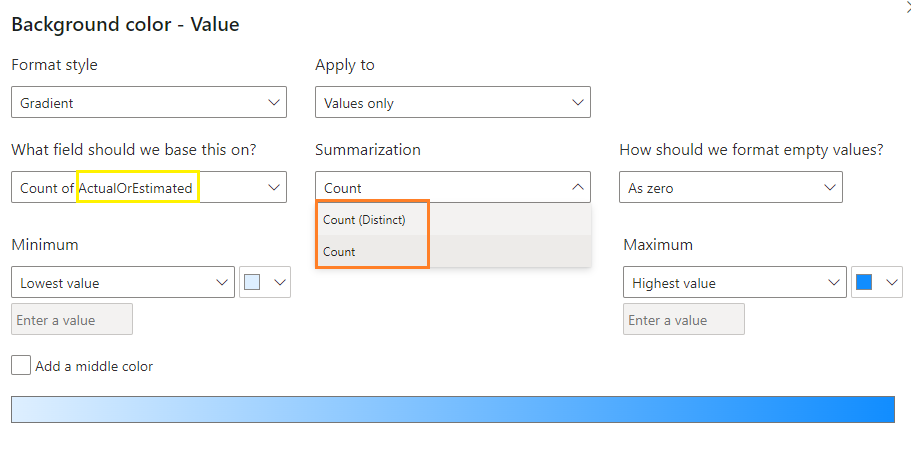Open the empty values As zero dropdown
The width and height of the screenshot is (911, 463).
[731, 187]
